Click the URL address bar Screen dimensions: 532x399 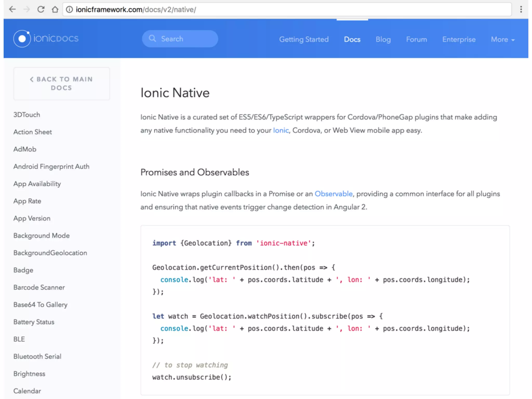pyautogui.click(x=286, y=10)
